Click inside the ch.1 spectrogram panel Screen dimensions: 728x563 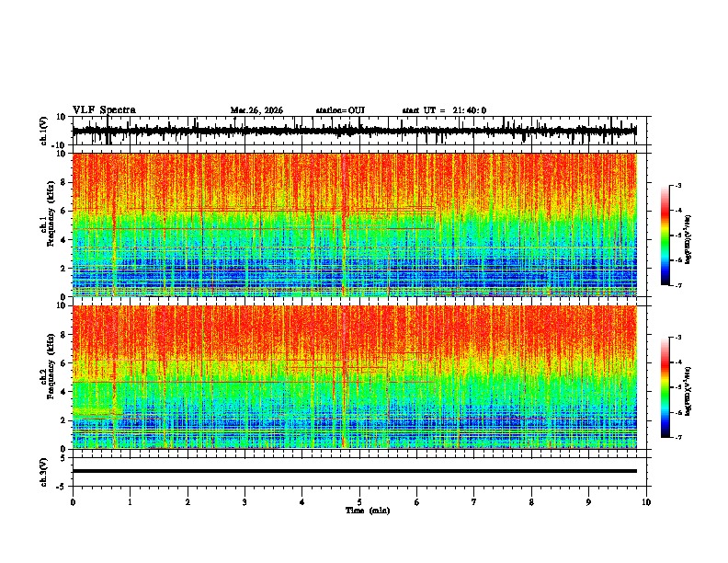tap(354, 224)
